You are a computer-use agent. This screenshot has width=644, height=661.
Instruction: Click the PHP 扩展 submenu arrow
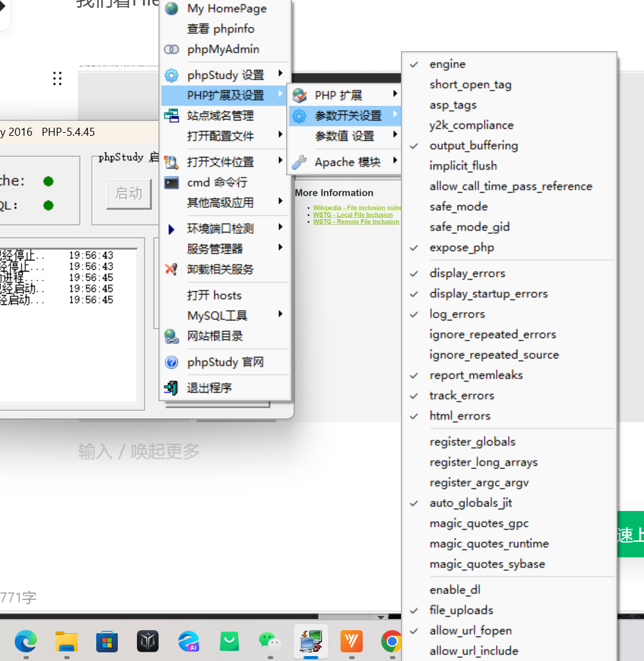coord(395,94)
